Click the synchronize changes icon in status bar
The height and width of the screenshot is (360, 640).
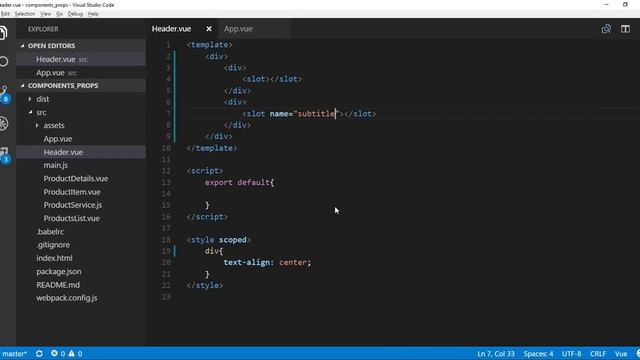(39, 353)
